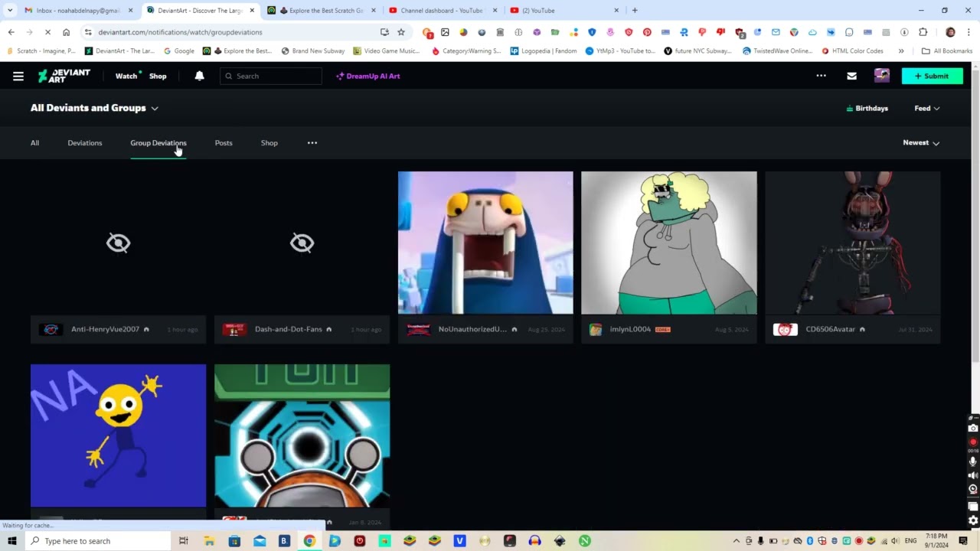Open the animatronic rabbit thumbnail
The image size is (980, 551).
coord(853,243)
